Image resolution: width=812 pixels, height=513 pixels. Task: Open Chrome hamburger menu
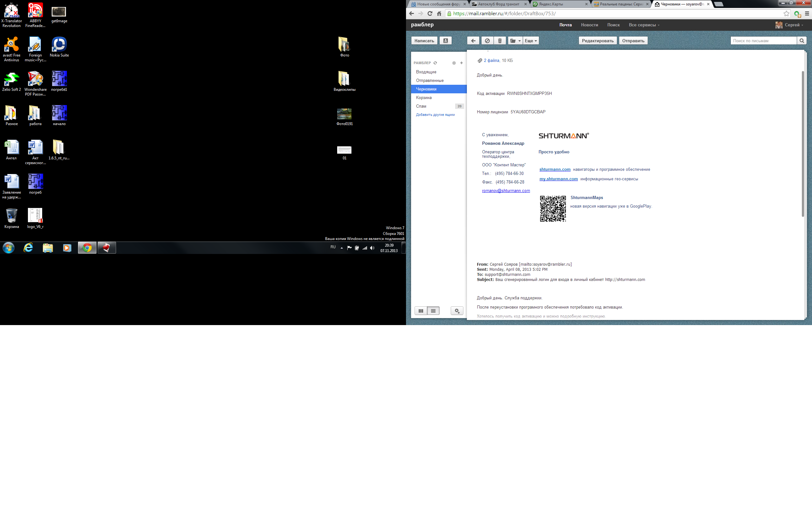[x=807, y=14]
